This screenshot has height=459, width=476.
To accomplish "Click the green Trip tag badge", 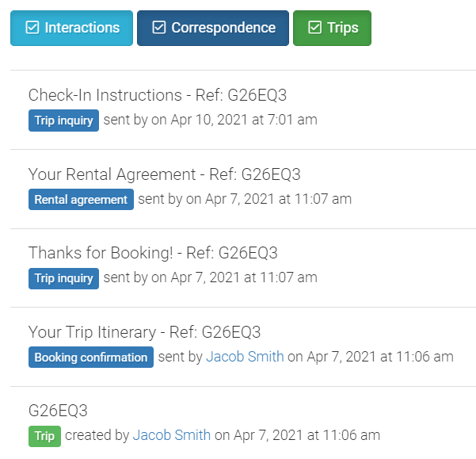I will (x=44, y=436).
